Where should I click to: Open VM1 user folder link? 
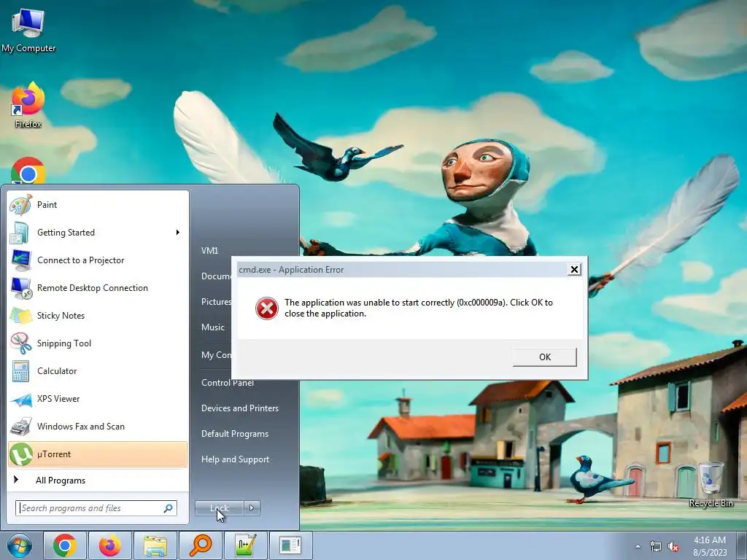coord(209,251)
